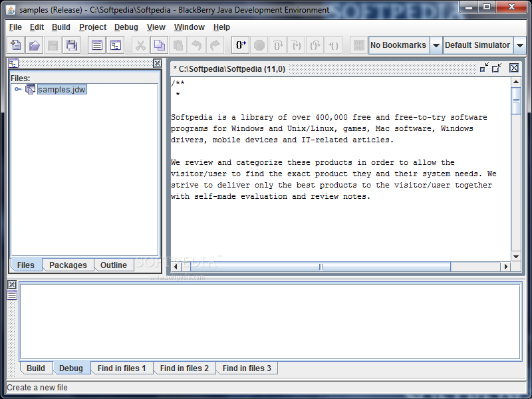Click the Run to Cursor icon
The width and height of the screenshot is (532, 399).
tap(334, 45)
